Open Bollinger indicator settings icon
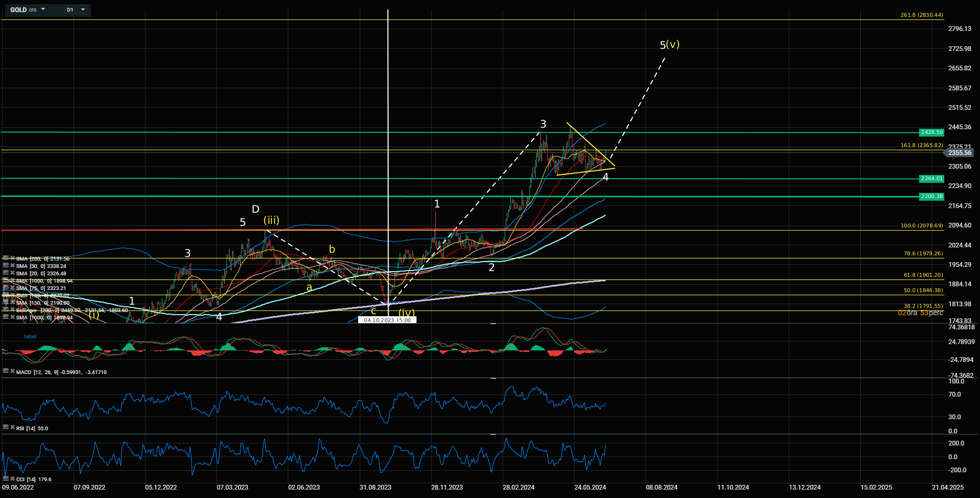This screenshot has width=980, height=498. click(x=5, y=310)
